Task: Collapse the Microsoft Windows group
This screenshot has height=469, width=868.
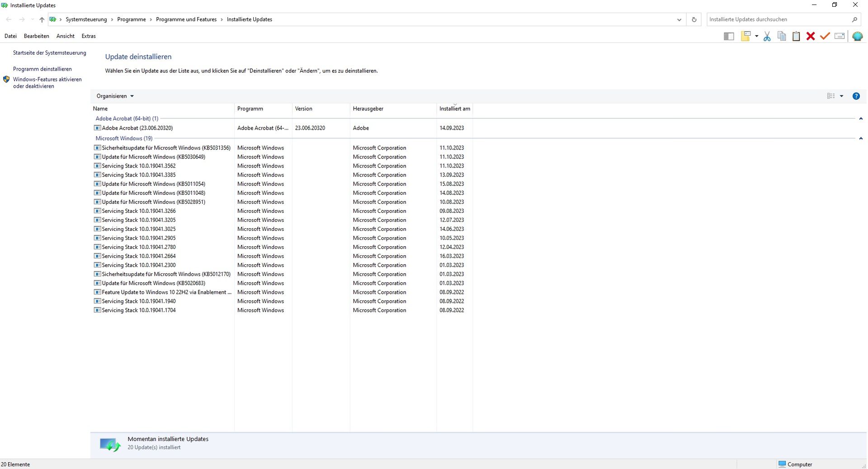Action: (x=860, y=139)
